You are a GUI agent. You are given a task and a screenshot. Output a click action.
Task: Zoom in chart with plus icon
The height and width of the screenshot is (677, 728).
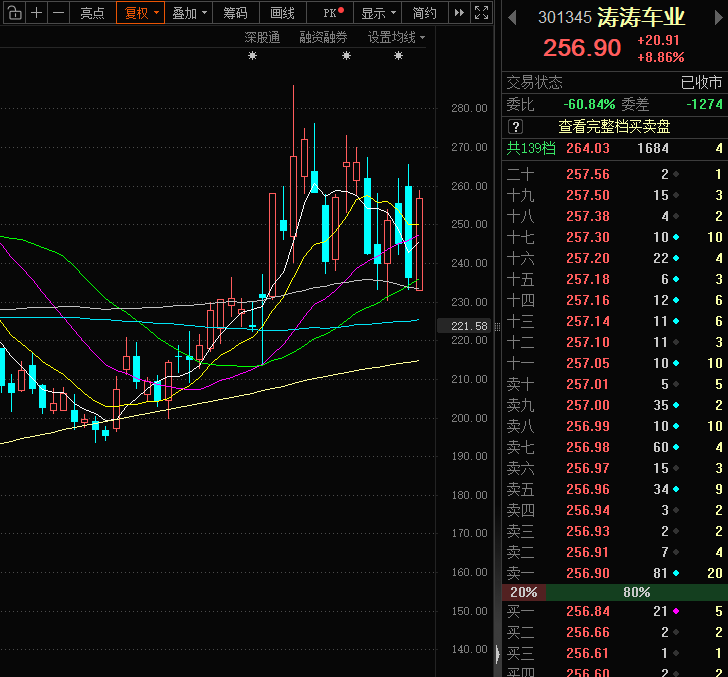37,13
